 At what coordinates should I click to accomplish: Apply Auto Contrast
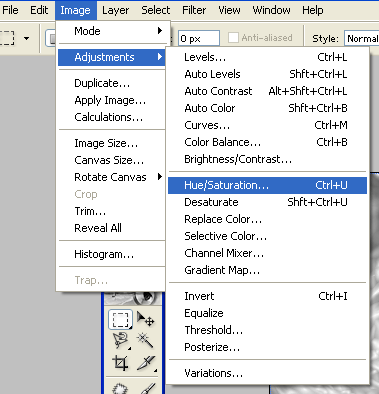click(267, 91)
